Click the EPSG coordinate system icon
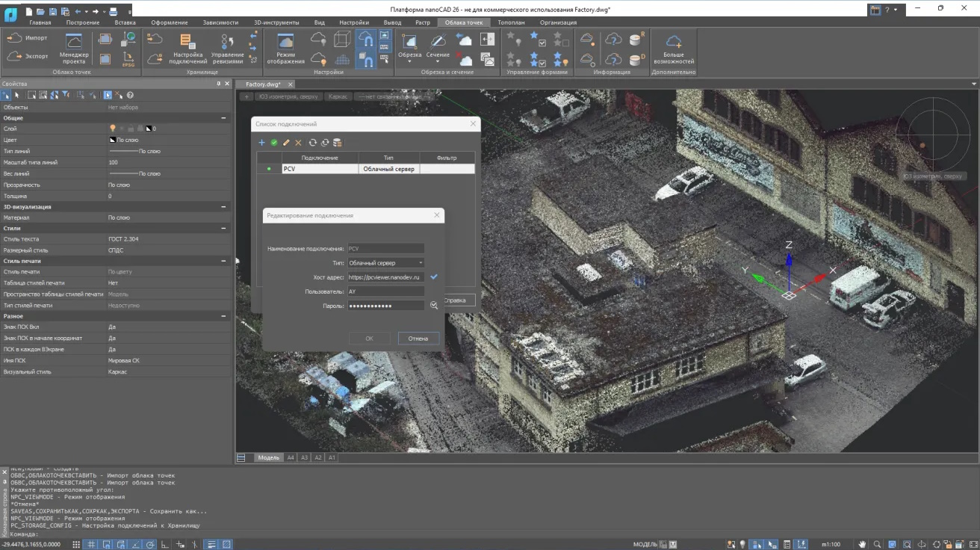 (x=128, y=58)
